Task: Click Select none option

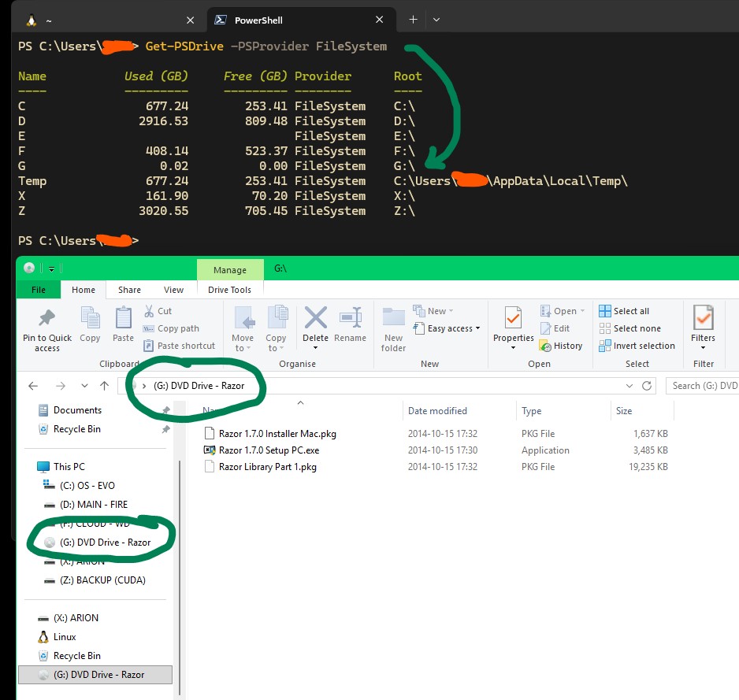Action: pyautogui.click(x=629, y=328)
